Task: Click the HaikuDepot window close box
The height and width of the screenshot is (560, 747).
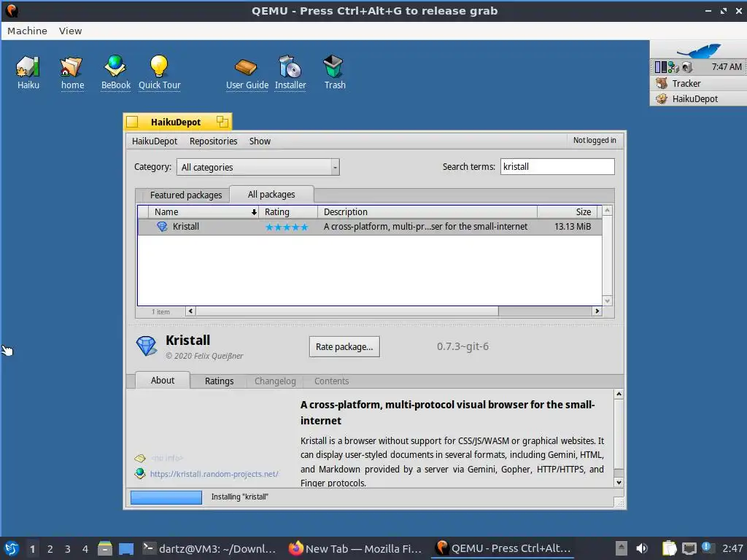Action: click(133, 122)
